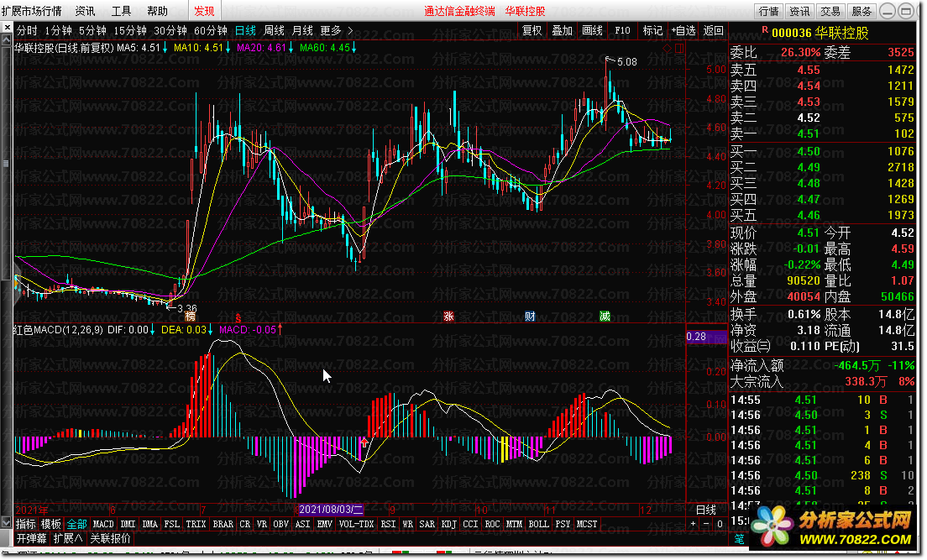Select the 15分钟 period tab
The image size is (927, 560).
click(129, 31)
